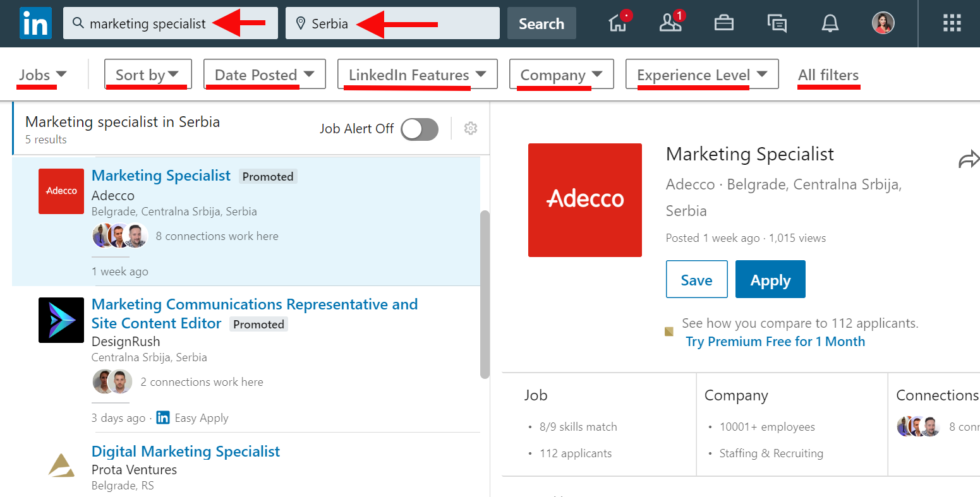Click DesignRush connections avatars
This screenshot has width=980, height=497.
point(112,382)
